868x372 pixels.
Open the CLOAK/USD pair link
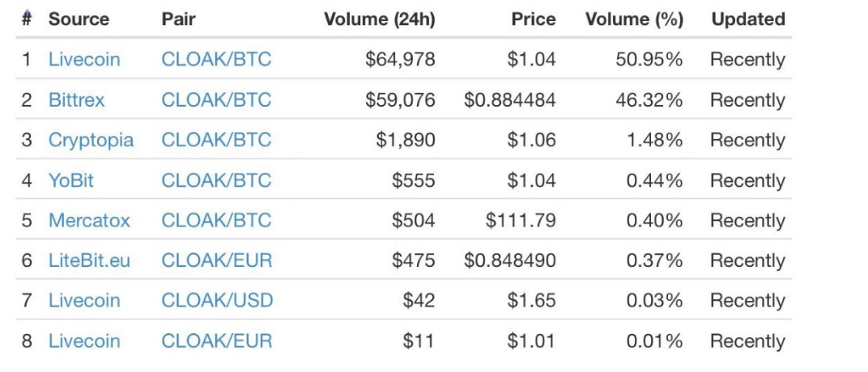point(217,300)
